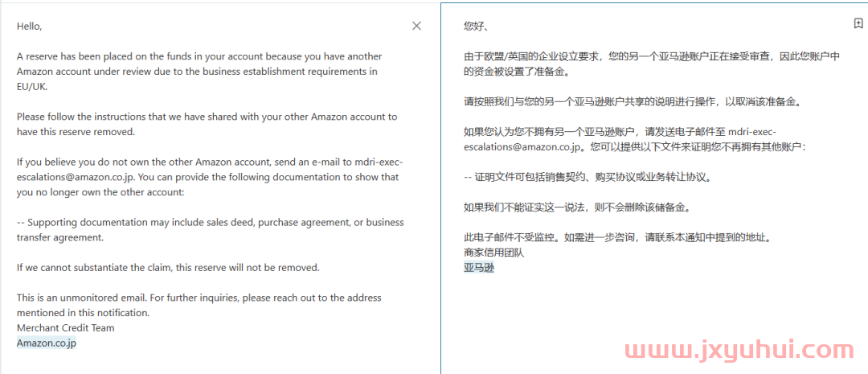The height and width of the screenshot is (374, 868).
Task: Click "This is an unmonitored email" sentence
Action: tap(199, 305)
